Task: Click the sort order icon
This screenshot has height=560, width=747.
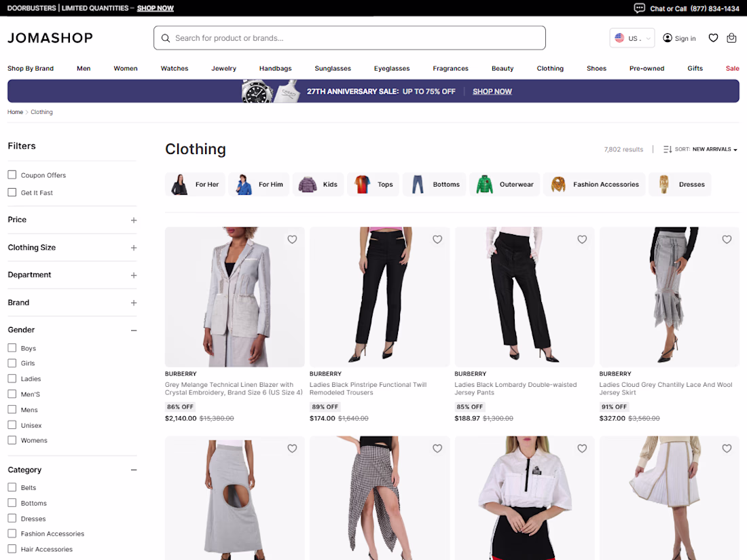Action: [668, 149]
